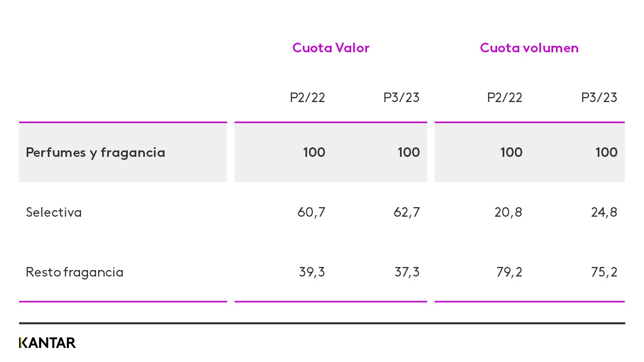Click the 60,7 Selectiva value cell
Screen dimensions: 644x362
pyautogui.click(x=311, y=212)
